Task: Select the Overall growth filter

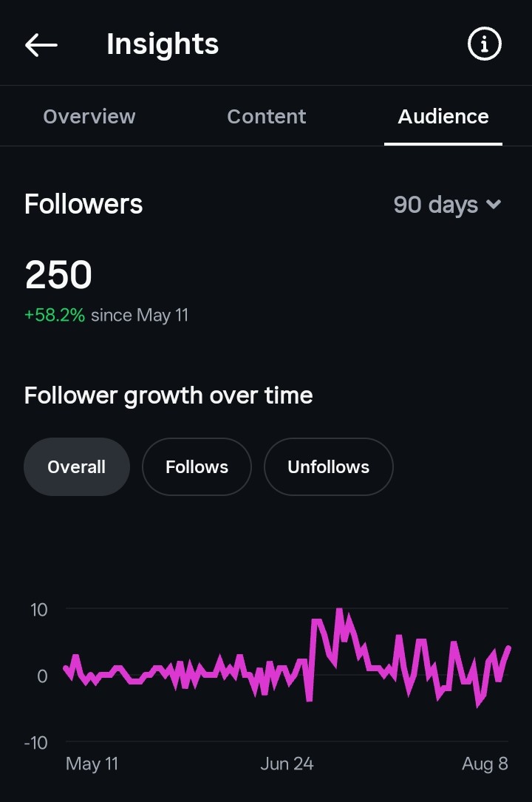Action: tap(77, 466)
